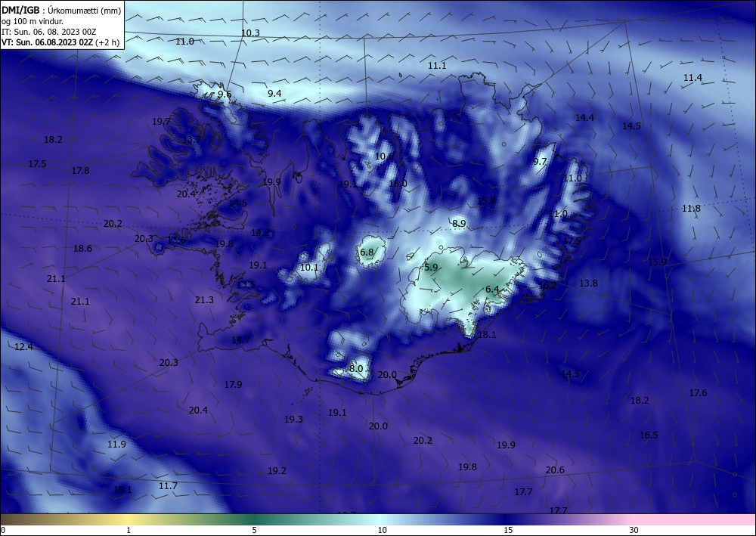Pick the 6.4 value on the glacier
Image resolution: width=756 pixels, height=536 pixels.
pyautogui.click(x=492, y=289)
